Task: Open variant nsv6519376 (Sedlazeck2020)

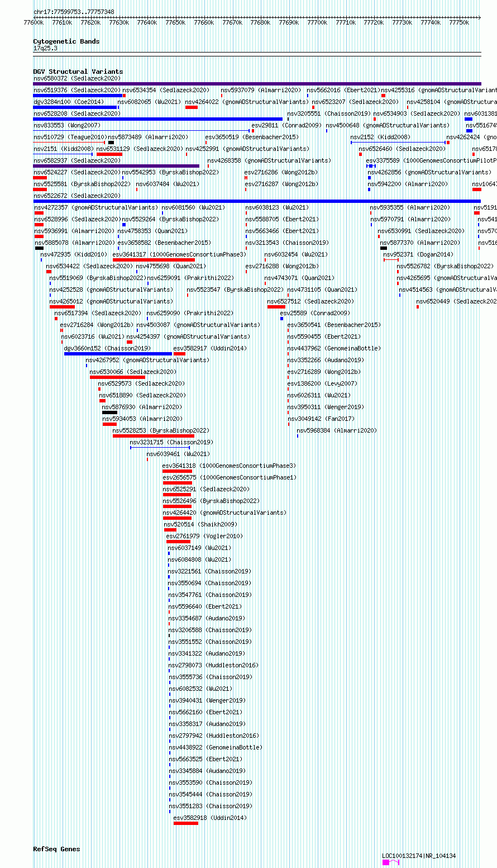Action: [77, 90]
